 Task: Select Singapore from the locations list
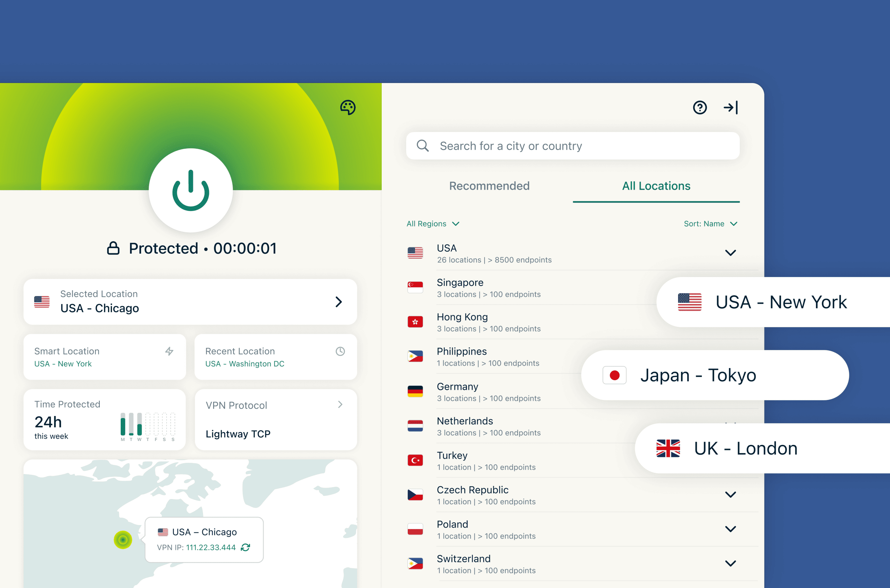pyautogui.click(x=460, y=288)
